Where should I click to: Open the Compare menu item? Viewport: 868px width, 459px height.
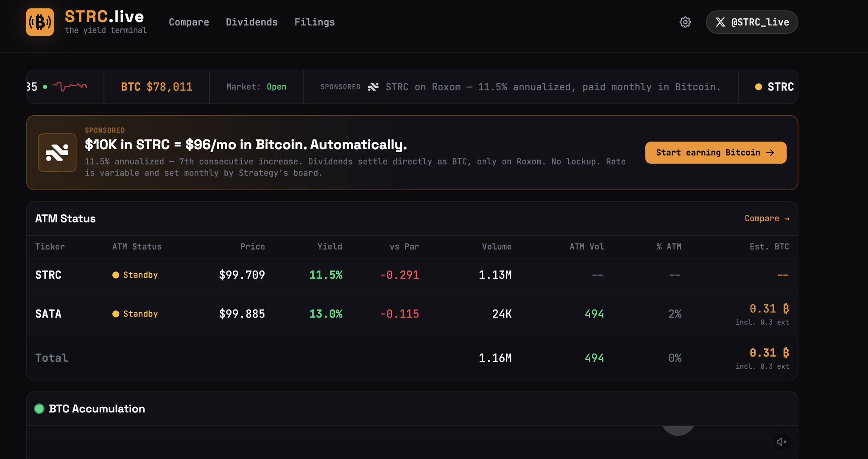point(189,22)
